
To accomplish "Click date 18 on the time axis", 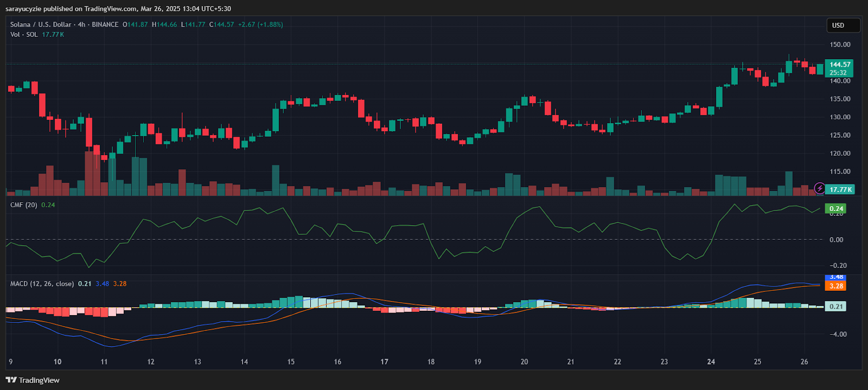I will tap(431, 362).
